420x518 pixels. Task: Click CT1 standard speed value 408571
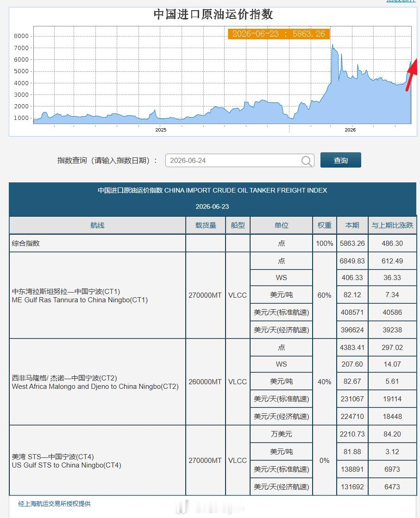point(352,312)
